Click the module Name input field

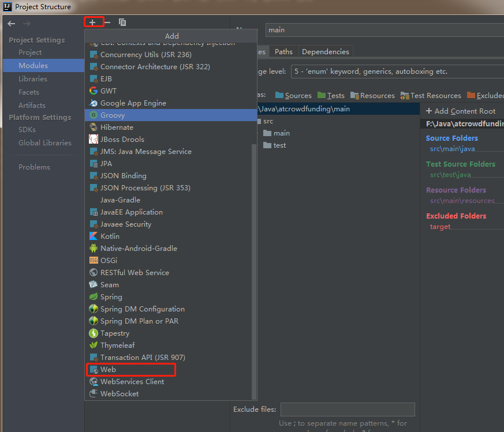click(384, 30)
